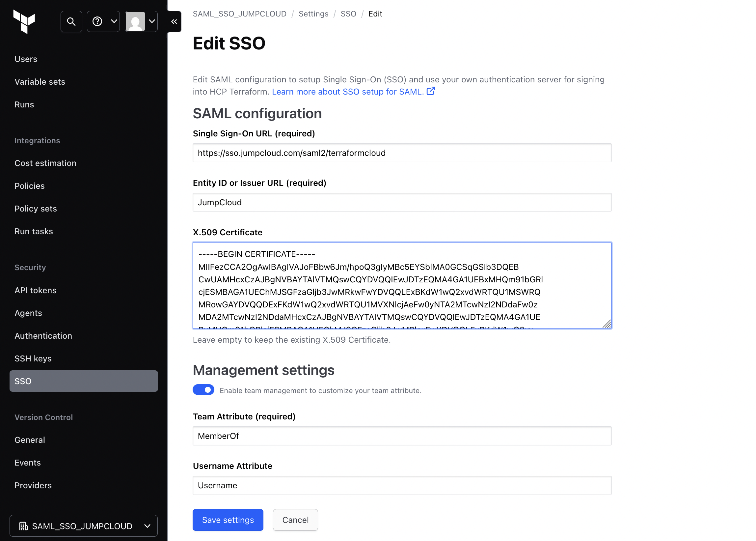Select Policy sets in sidebar

coord(36,209)
